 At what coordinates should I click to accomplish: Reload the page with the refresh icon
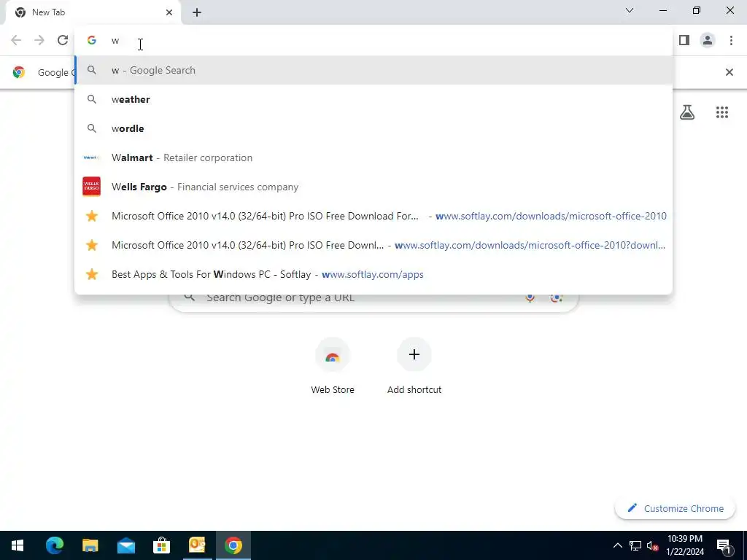pyautogui.click(x=63, y=40)
